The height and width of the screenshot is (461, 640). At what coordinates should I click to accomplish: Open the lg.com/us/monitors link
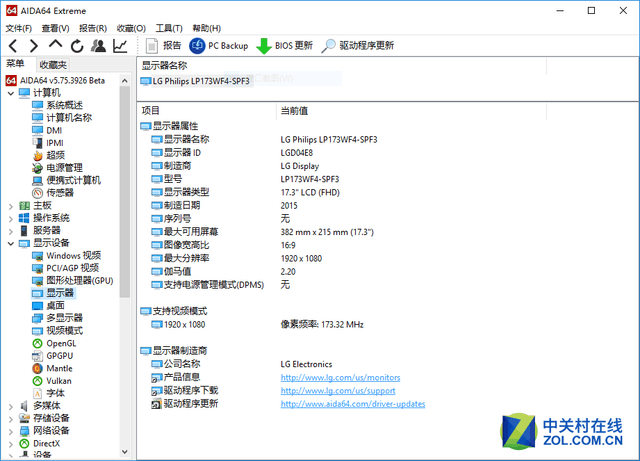click(x=340, y=377)
